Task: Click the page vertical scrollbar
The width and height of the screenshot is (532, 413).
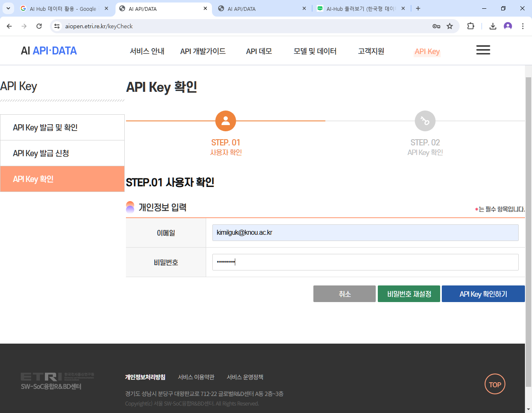Action: tap(528, 232)
